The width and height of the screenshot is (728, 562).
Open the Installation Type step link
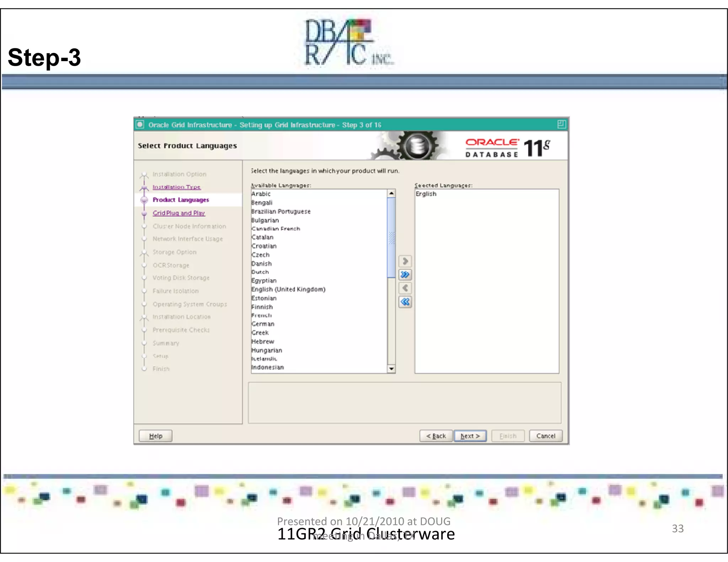click(x=177, y=187)
